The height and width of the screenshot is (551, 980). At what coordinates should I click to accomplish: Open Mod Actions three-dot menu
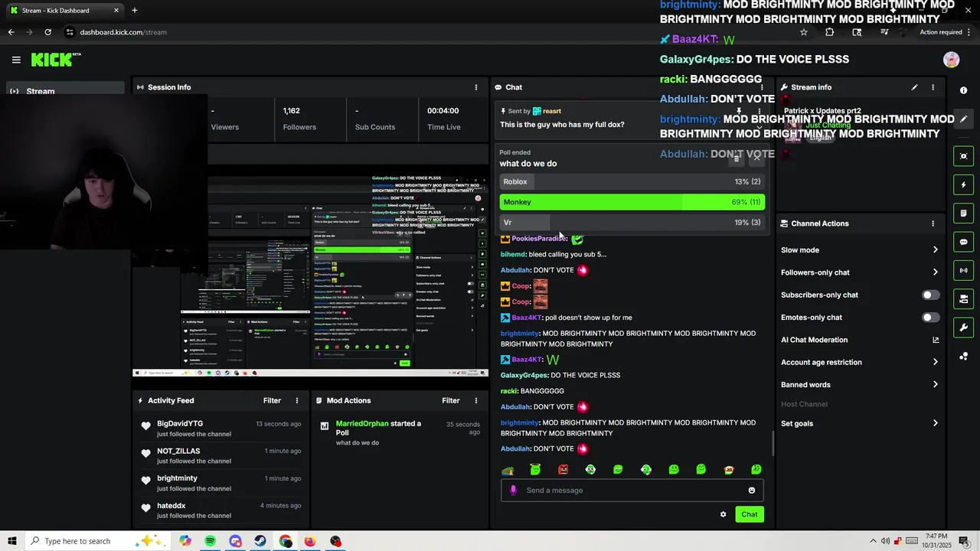[475, 400]
